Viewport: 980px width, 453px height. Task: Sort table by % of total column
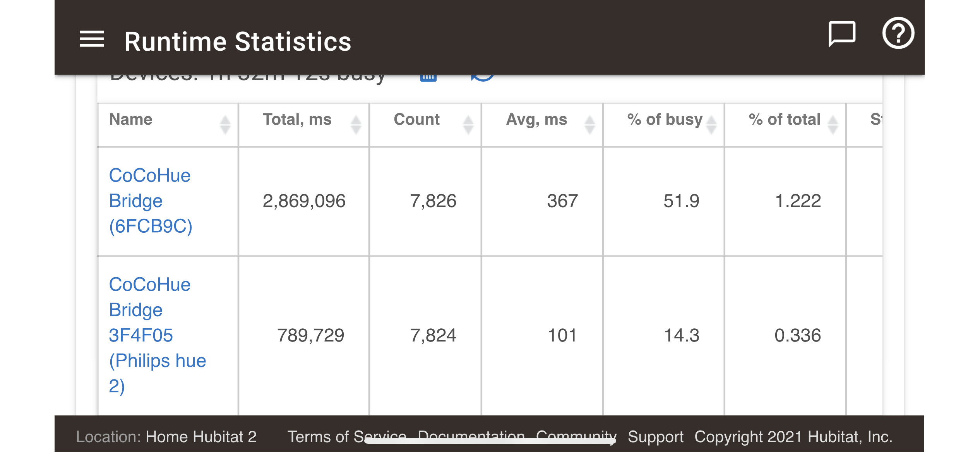click(785, 125)
